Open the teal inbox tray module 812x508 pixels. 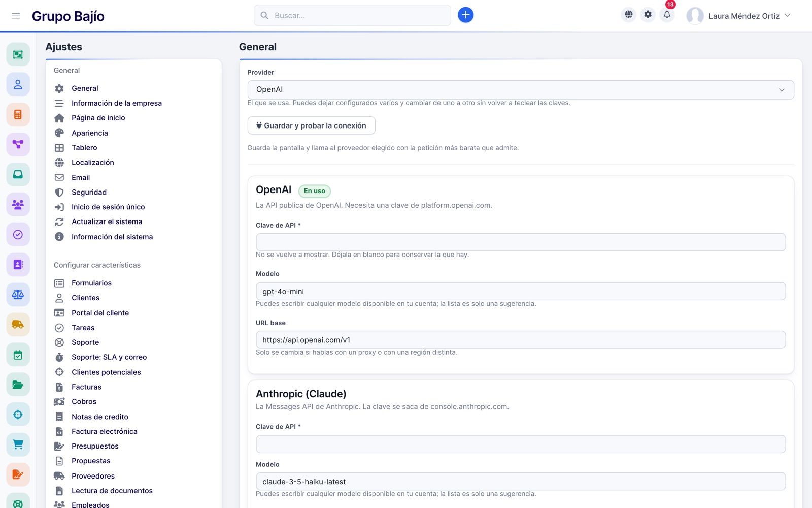click(x=18, y=174)
